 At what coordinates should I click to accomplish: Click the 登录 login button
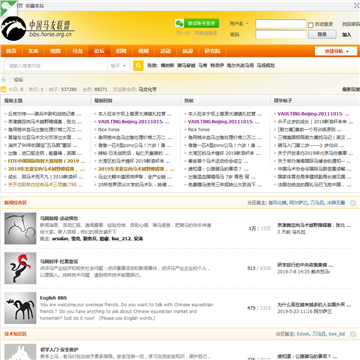(322, 34)
